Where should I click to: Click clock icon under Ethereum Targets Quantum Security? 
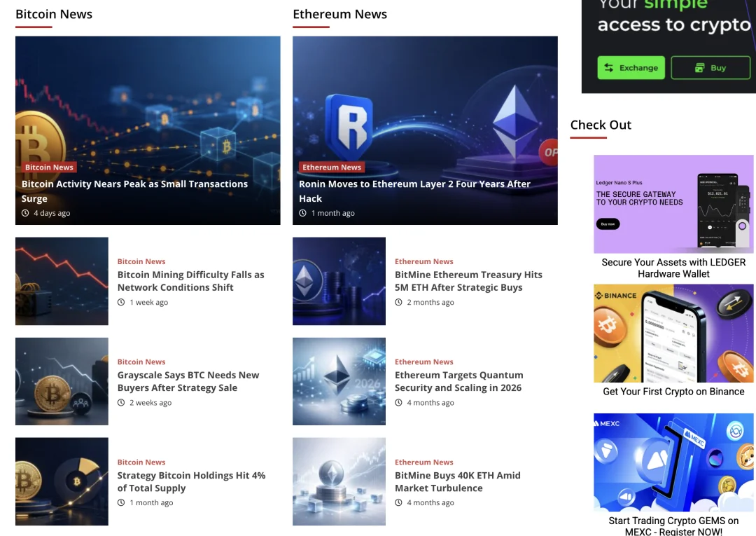coord(398,402)
